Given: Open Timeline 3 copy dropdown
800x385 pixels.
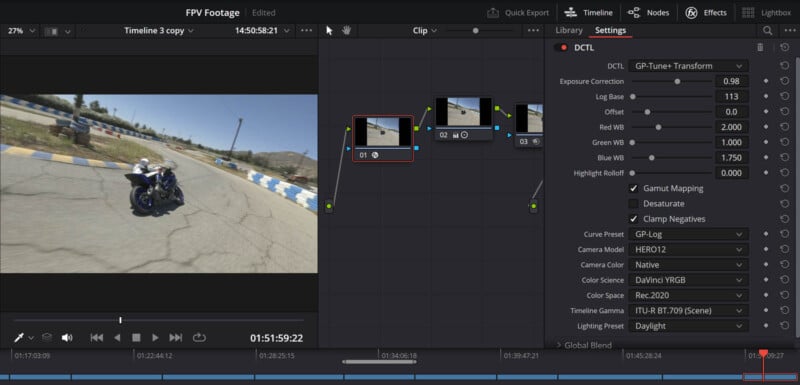Looking at the screenshot, I should [x=159, y=31].
